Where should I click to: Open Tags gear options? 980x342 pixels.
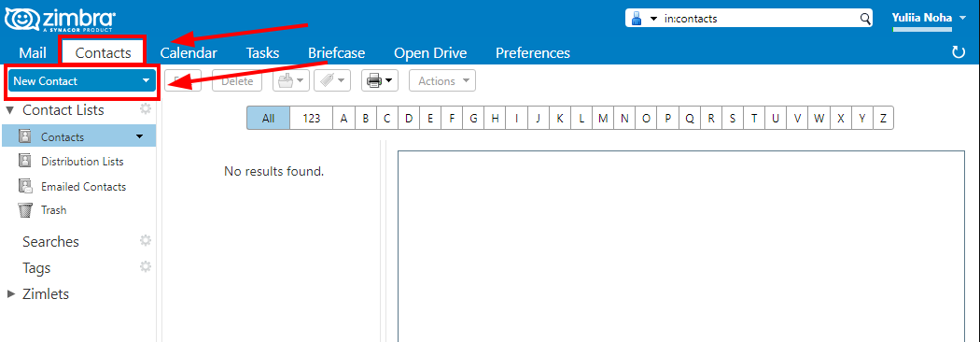pos(146,267)
